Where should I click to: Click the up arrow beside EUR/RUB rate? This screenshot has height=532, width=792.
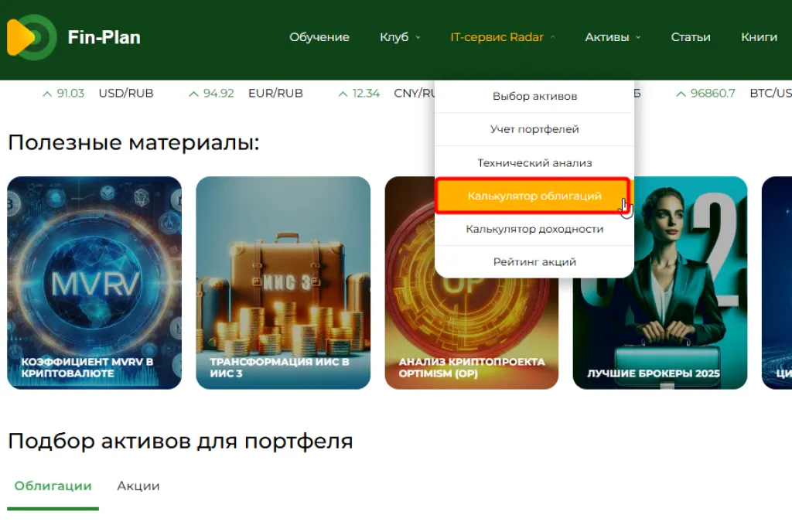(193, 94)
